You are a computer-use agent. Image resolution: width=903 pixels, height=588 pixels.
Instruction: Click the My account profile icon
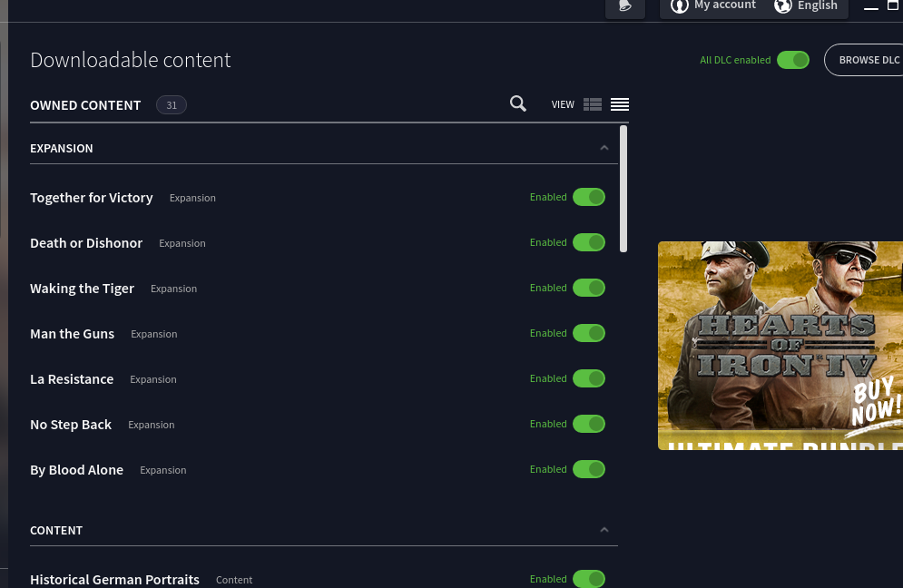(x=679, y=5)
